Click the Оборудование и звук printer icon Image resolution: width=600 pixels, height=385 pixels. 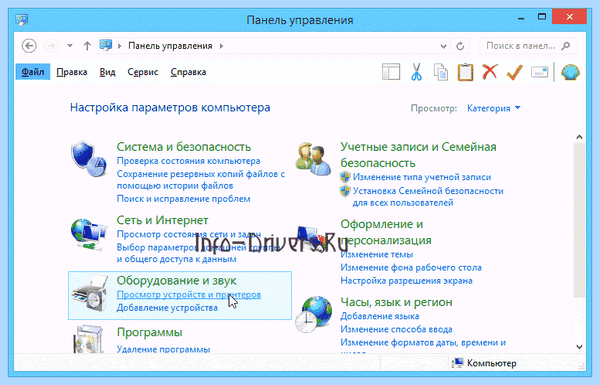(x=90, y=293)
